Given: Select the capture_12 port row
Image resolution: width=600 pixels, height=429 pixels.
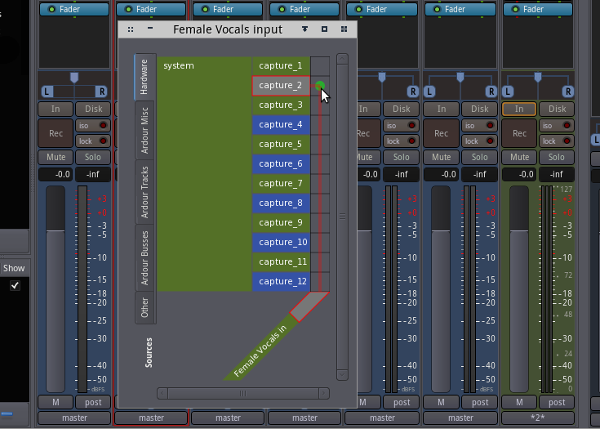Looking at the screenshot, I should pyautogui.click(x=281, y=281).
